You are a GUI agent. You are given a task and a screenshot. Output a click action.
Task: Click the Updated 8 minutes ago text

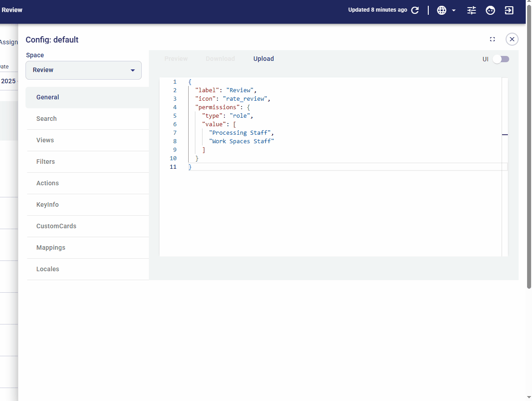coord(378,10)
